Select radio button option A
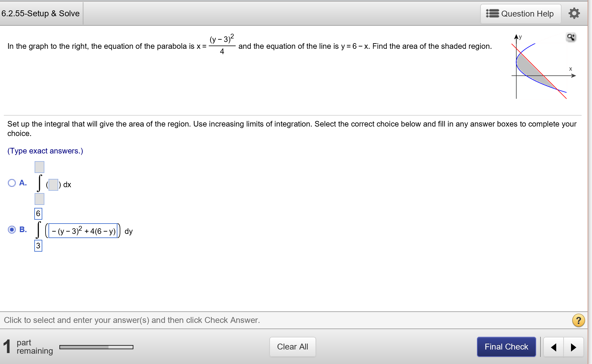Viewport: 592px width, 364px height. click(12, 183)
